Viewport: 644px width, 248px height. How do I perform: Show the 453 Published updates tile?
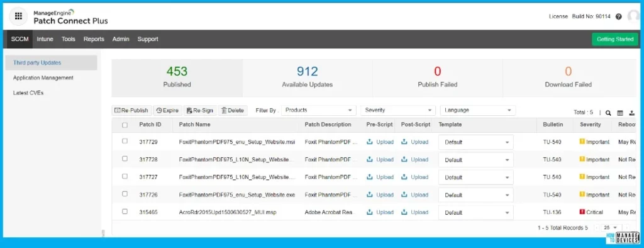[x=177, y=78]
